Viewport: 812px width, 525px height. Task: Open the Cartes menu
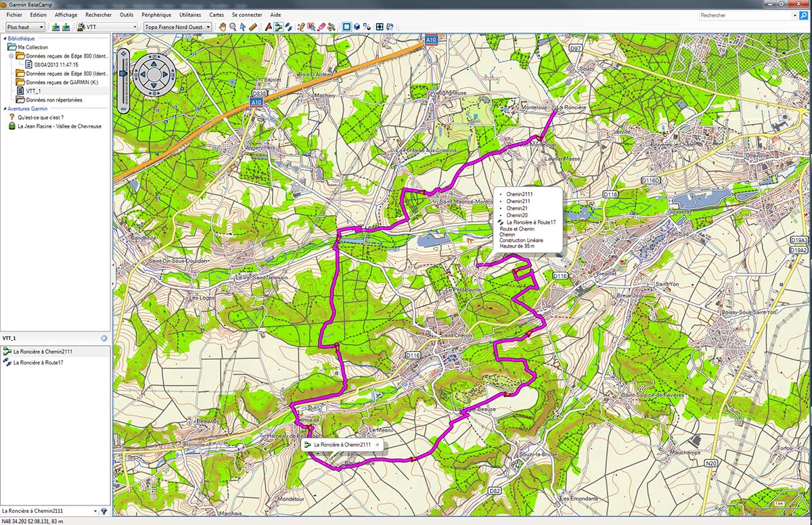217,14
